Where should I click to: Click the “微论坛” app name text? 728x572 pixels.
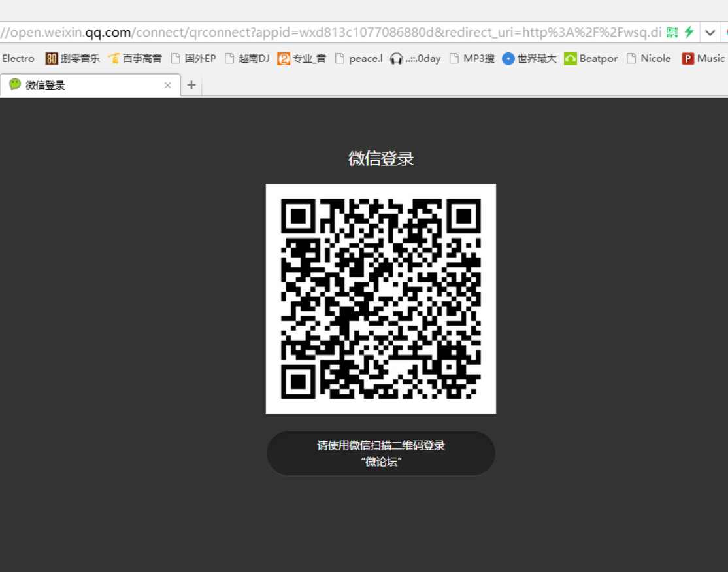click(x=381, y=462)
